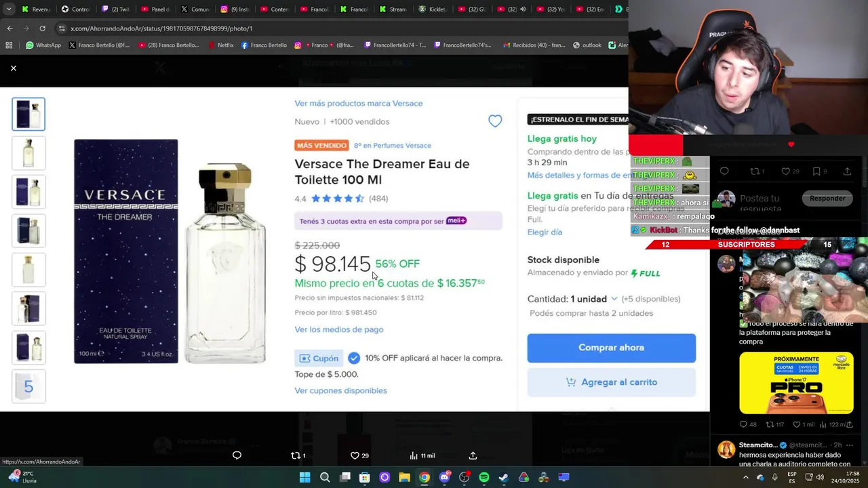Image resolution: width=868 pixels, height=488 pixels.
Task: Open Steam from the taskbar
Action: pyautogui.click(x=504, y=477)
